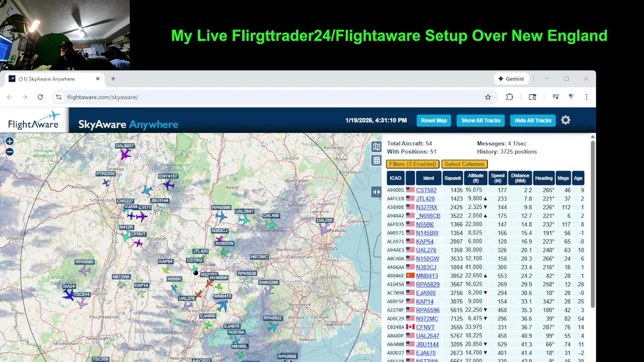Open the UAL276 flight link

426,250
